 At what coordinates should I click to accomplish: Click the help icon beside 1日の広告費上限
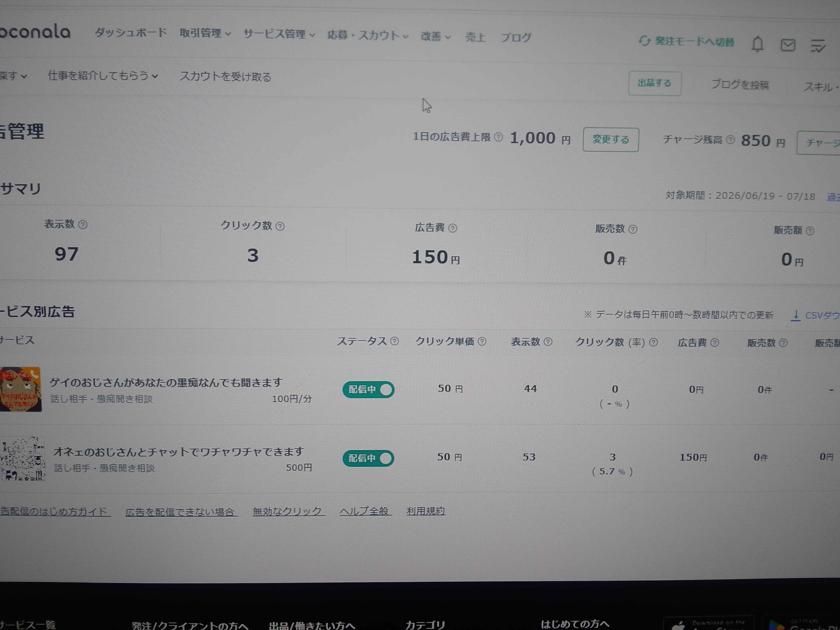[x=498, y=137]
